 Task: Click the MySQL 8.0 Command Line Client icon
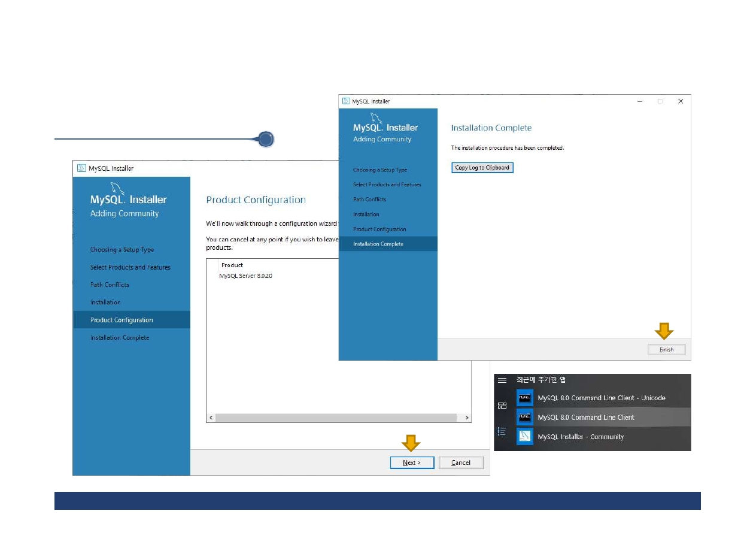(525, 417)
